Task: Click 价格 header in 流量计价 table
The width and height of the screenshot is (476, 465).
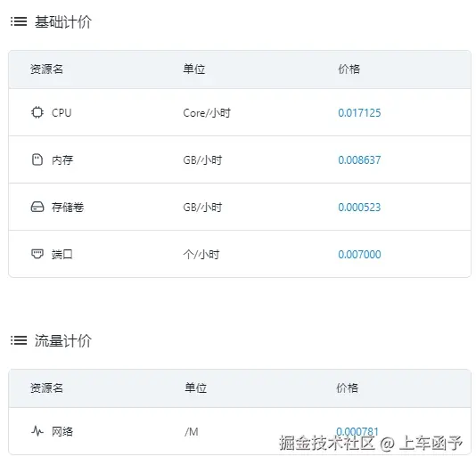Action: pyautogui.click(x=348, y=388)
